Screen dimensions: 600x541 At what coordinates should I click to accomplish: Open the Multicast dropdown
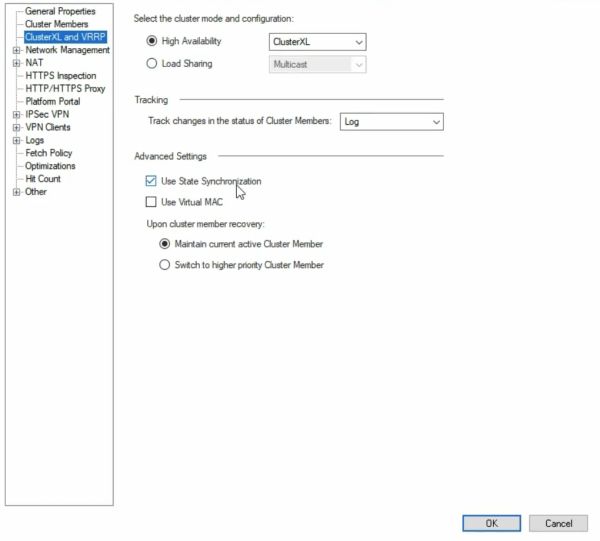[x=317, y=65]
